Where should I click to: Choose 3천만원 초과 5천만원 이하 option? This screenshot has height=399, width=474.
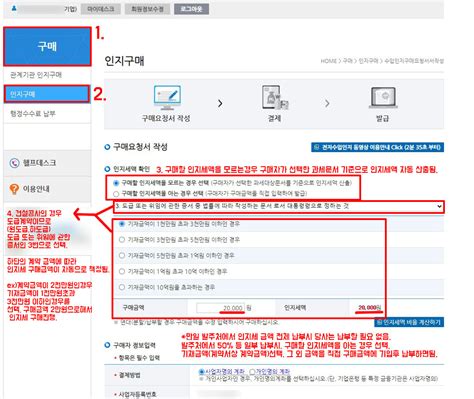pos(122,240)
